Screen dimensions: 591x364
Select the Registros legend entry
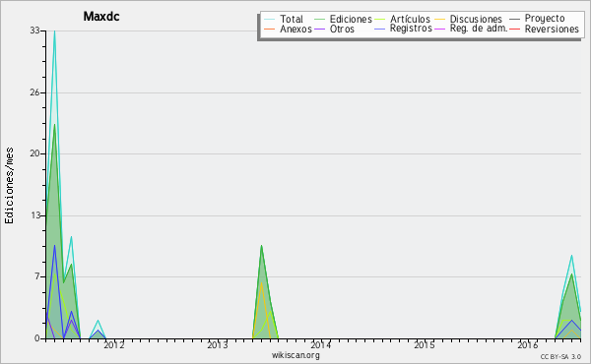(403, 29)
